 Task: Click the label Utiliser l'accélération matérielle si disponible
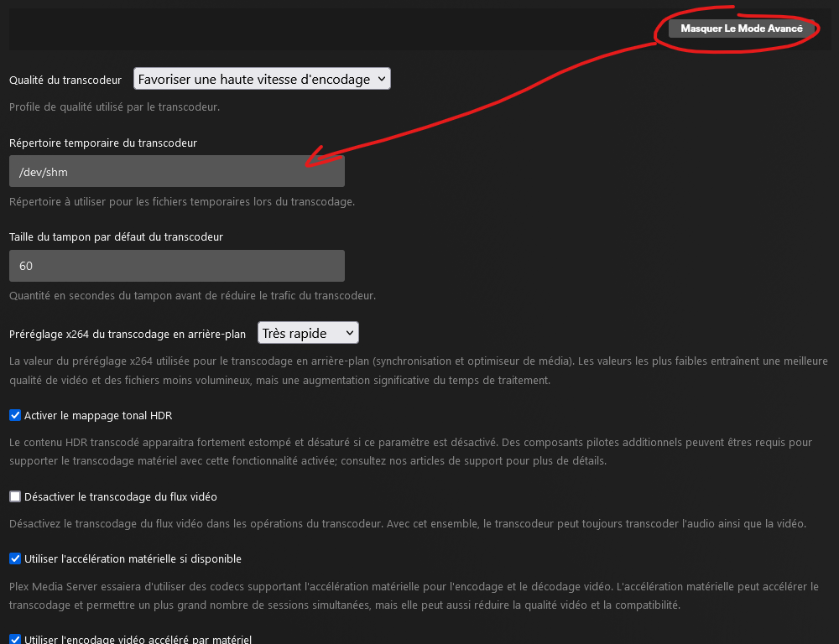pos(133,559)
